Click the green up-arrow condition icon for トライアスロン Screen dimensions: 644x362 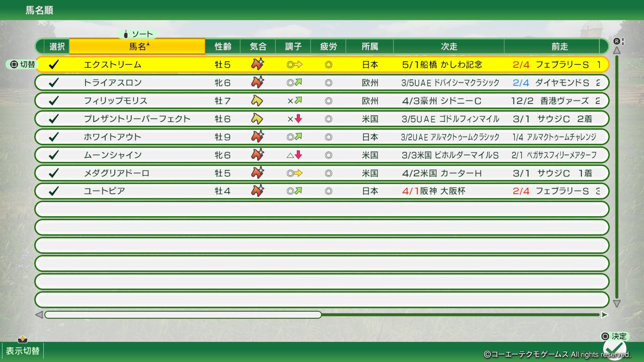pos(298,82)
